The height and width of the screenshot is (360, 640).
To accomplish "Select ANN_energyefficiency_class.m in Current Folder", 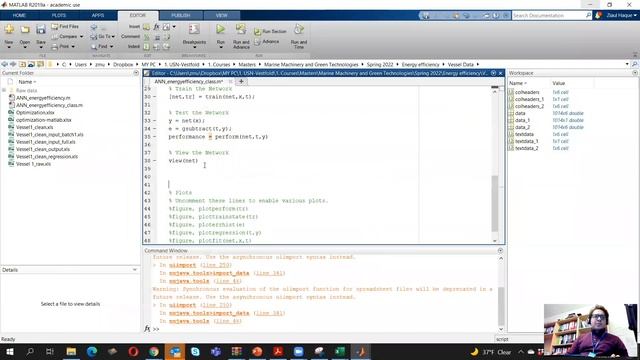I will [x=49, y=105].
